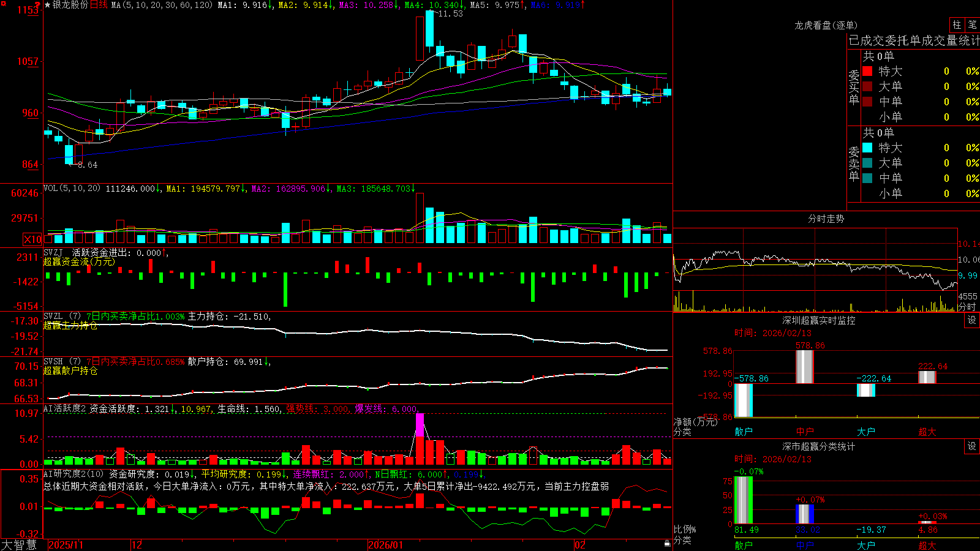
Task: Click the 578.86 中户 bar in 深圳超赢实时监控
Action: (x=804, y=367)
